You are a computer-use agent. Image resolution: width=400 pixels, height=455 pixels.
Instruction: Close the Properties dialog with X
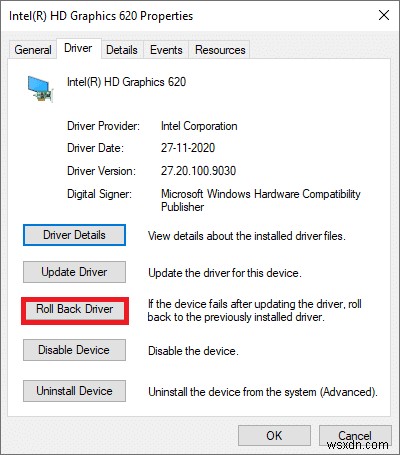pos(384,15)
